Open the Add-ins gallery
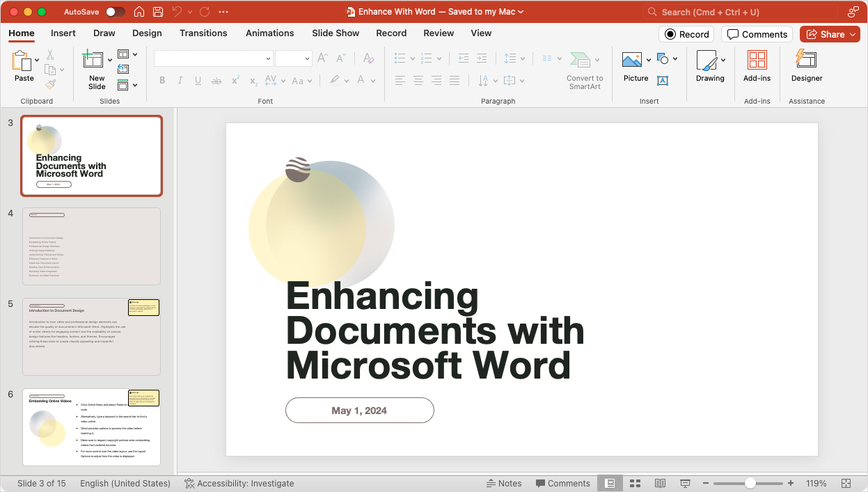Screen dimensions: 868x492 click(757, 66)
